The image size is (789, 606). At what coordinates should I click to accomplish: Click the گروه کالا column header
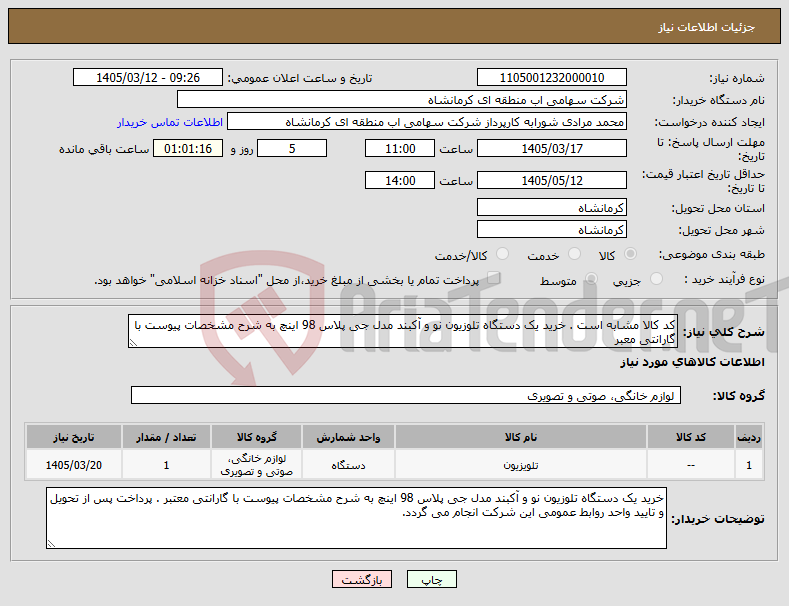(x=257, y=437)
